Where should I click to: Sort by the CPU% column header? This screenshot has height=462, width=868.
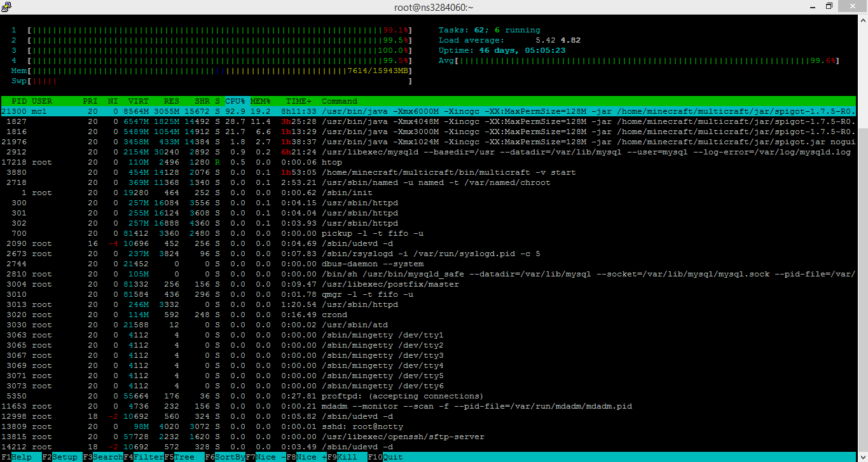tap(235, 101)
